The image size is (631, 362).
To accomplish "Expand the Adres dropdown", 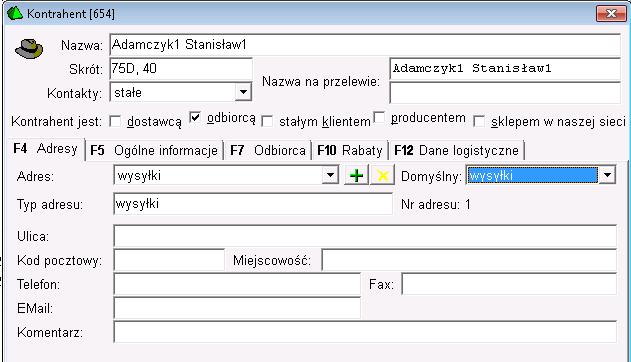I will click(330, 175).
